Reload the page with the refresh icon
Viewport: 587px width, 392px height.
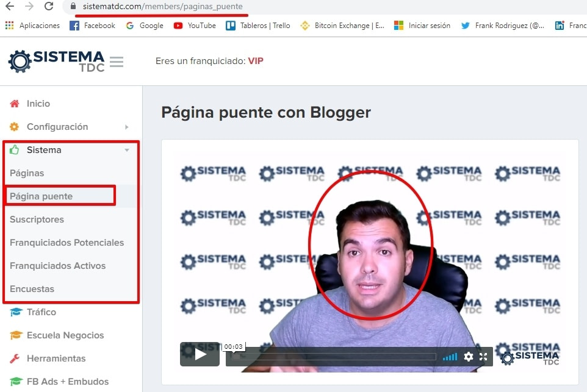[49, 6]
